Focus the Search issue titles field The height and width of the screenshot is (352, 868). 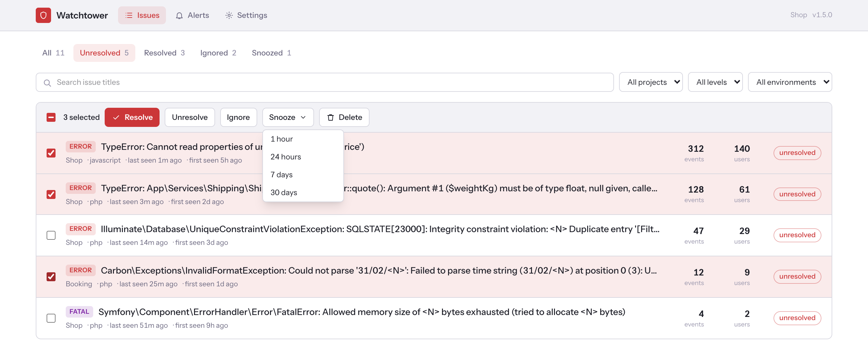point(325,83)
